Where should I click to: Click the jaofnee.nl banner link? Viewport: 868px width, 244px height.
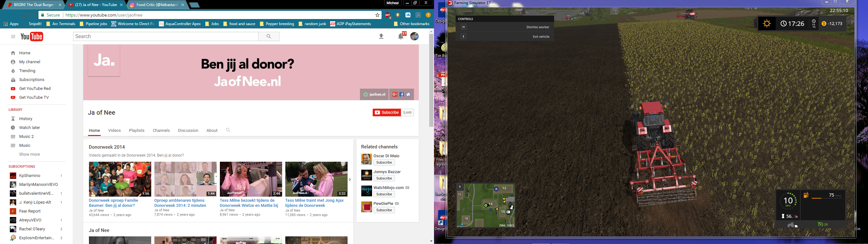[x=374, y=95]
